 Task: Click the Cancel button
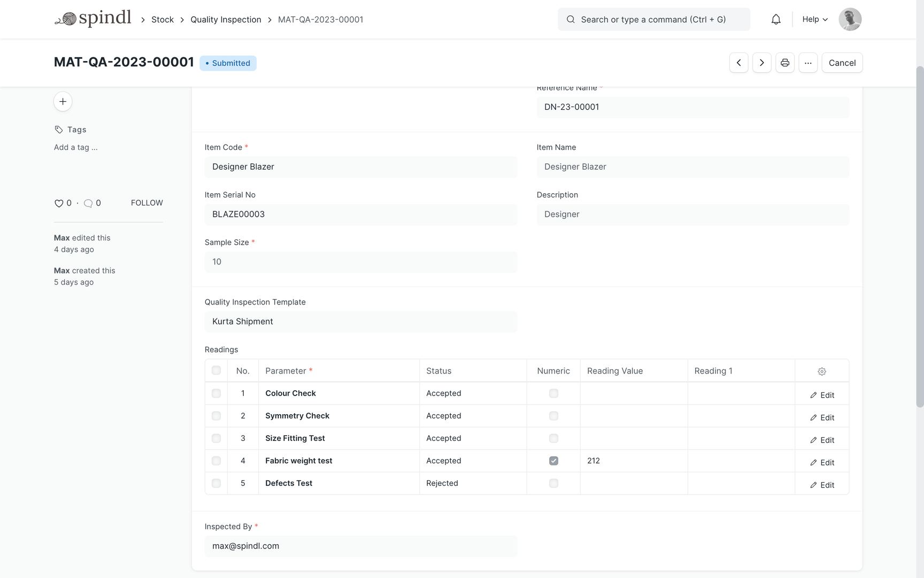pos(842,63)
